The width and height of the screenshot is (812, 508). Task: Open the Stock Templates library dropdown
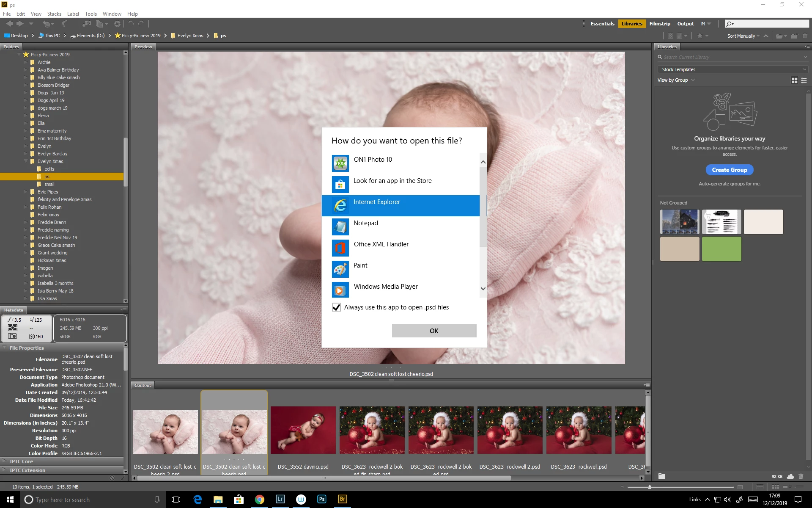point(732,69)
